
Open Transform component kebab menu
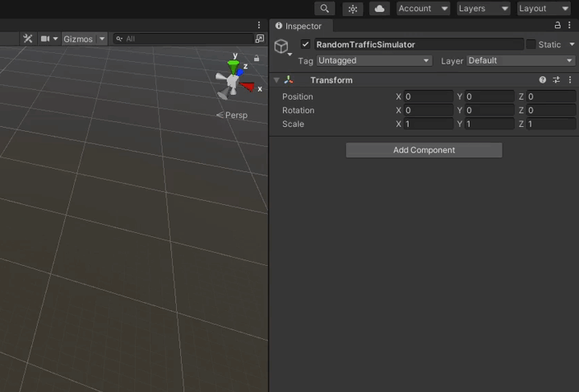pos(570,80)
